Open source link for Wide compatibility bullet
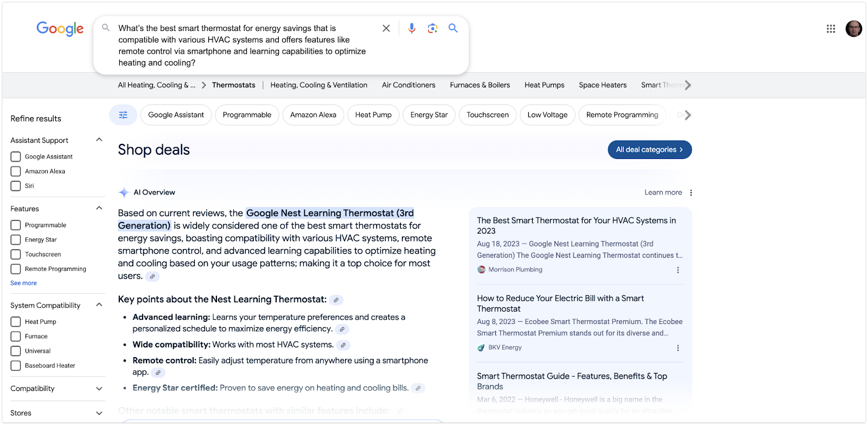Image resolution: width=868 pixels, height=425 pixels. point(343,345)
